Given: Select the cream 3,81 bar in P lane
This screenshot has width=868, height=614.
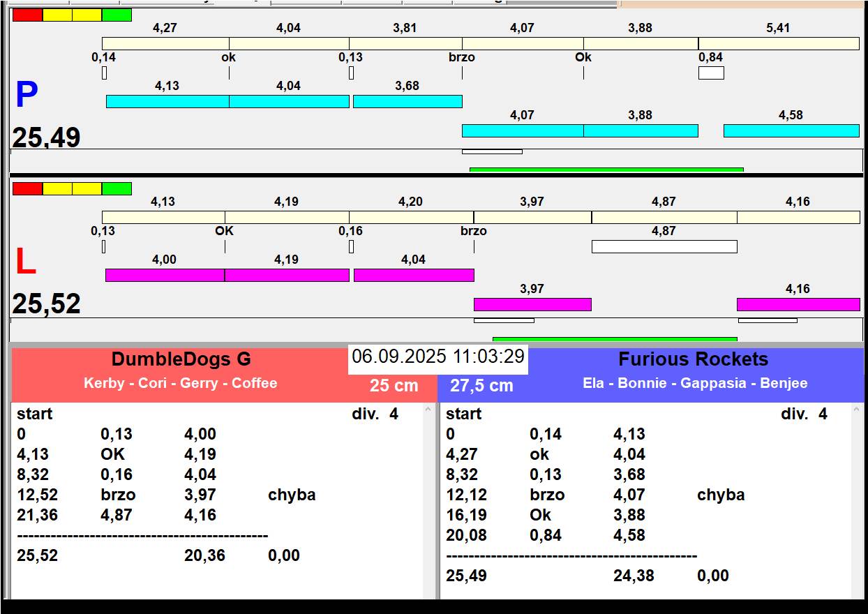Looking at the screenshot, I should 405,43.
